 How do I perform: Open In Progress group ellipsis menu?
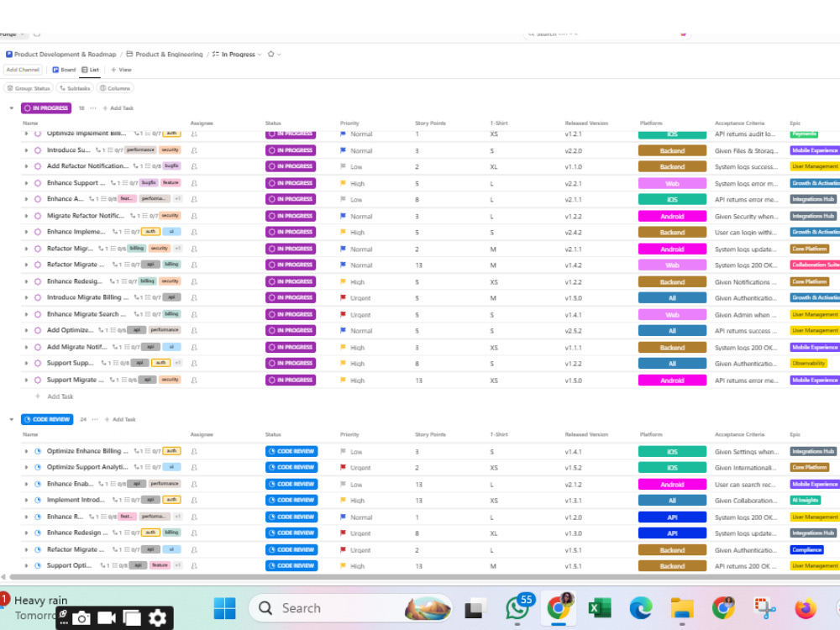click(x=93, y=108)
